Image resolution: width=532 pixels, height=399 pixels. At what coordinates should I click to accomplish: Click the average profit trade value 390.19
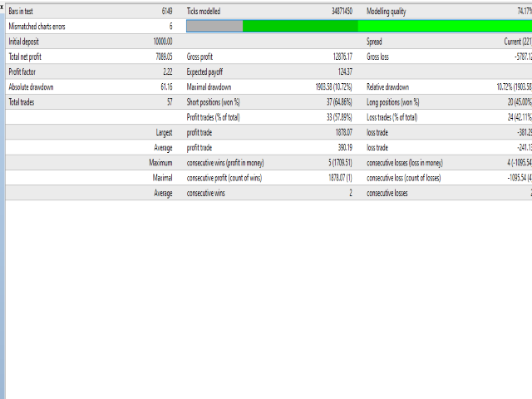(342, 147)
